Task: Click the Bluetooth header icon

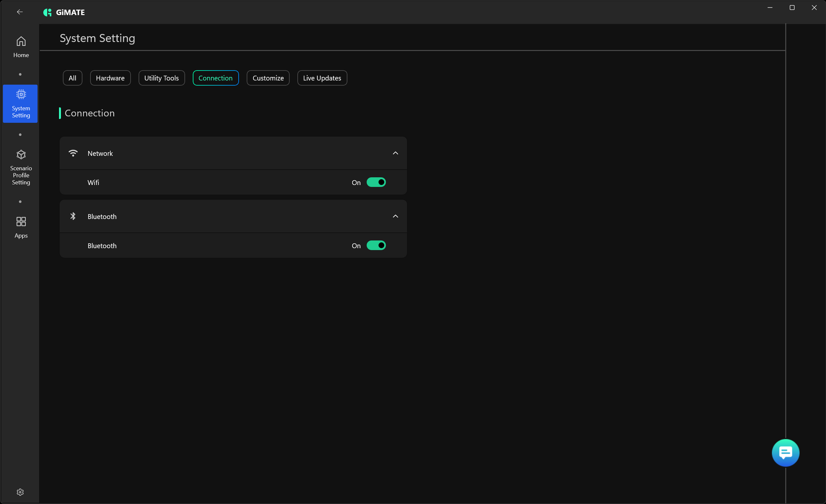Action: click(x=73, y=216)
